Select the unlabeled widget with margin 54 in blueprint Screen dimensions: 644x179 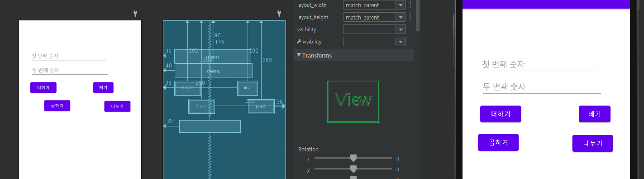pyautogui.click(x=210, y=126)
